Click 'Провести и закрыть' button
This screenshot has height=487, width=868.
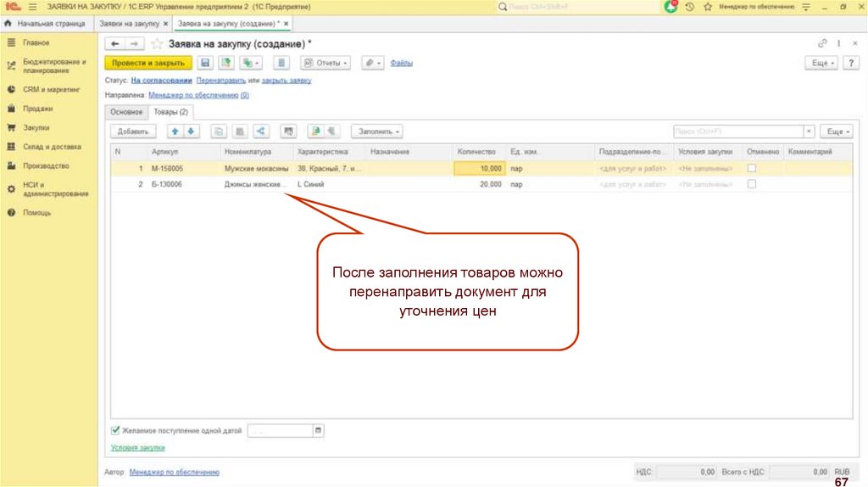[x=147, y=63]
